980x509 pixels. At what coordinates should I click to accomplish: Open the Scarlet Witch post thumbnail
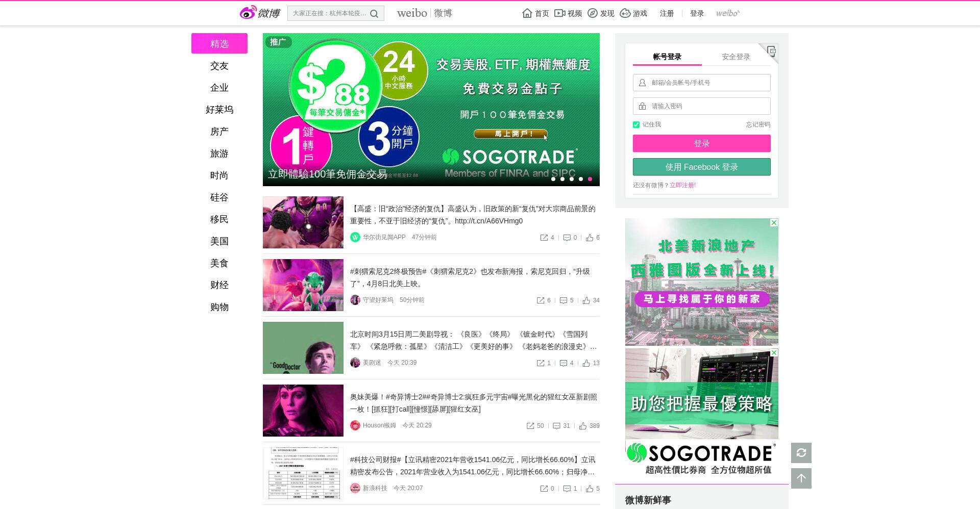303,411
